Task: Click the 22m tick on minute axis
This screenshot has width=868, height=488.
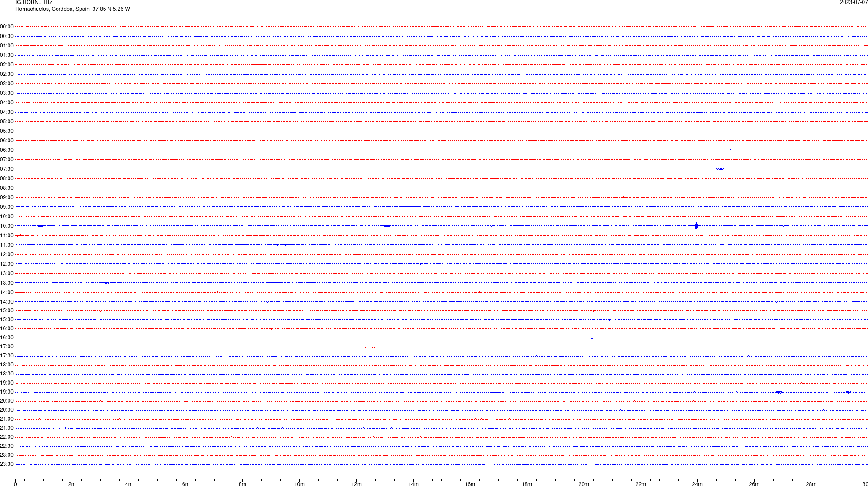Action: pos(641,484)
